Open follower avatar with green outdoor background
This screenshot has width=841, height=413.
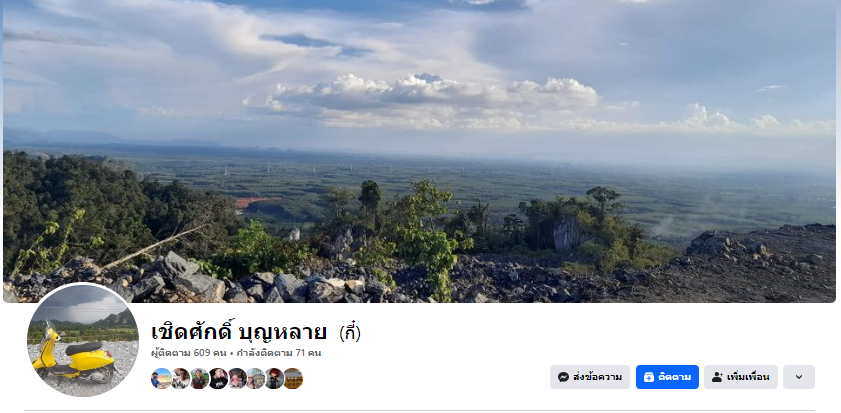[200, 379]
